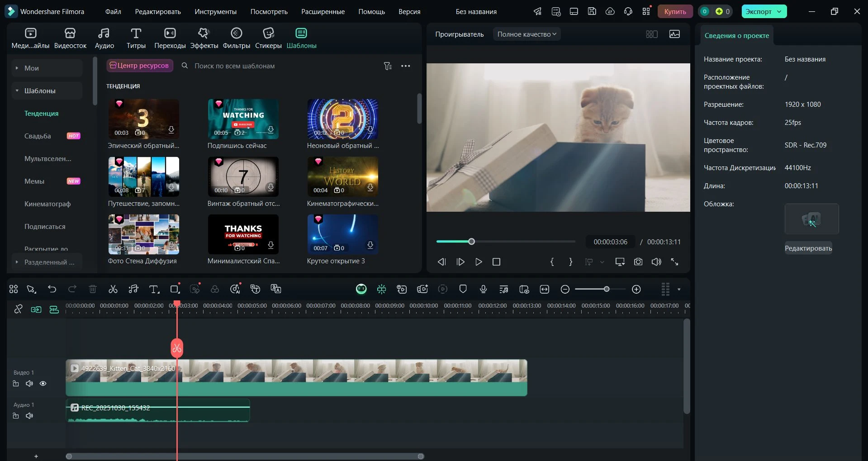Open the Файл menu
This screenshot has height=461, width=868.
click(x=113, y=12)
